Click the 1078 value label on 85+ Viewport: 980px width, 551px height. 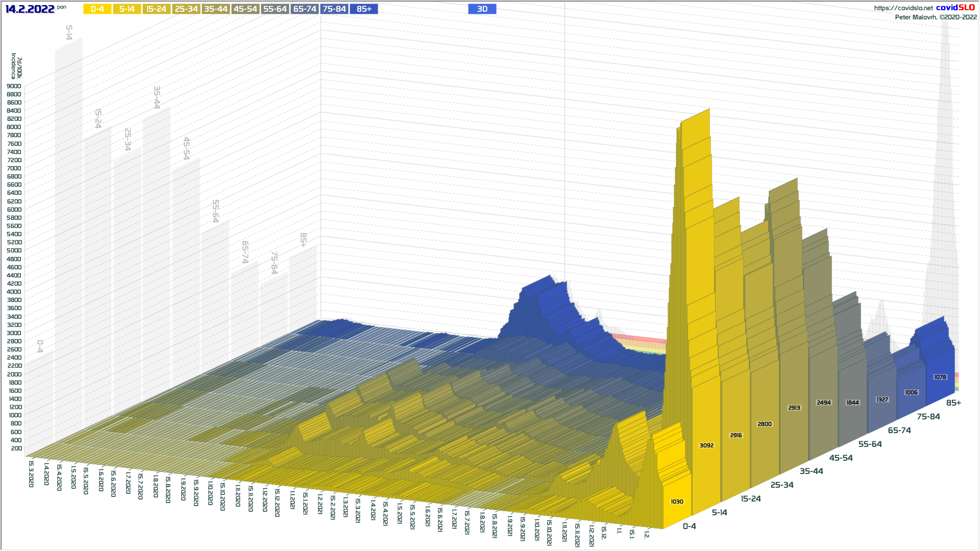(x=940, y=377)
